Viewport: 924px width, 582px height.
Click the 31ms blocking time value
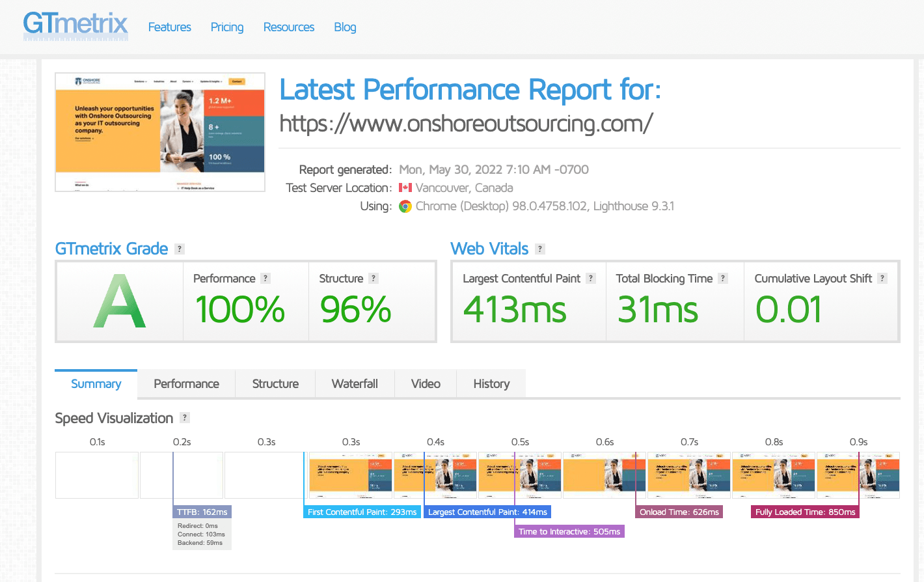tap(657, 309)
